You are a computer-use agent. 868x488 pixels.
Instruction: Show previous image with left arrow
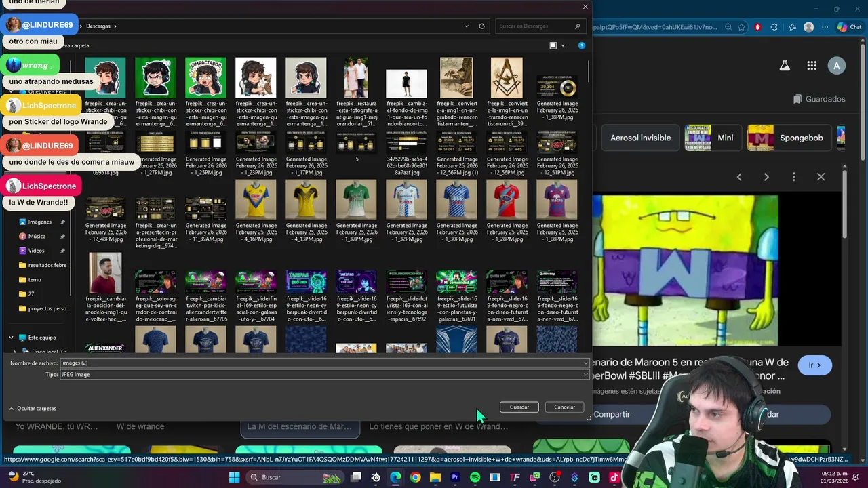click(x=739, y=177)
